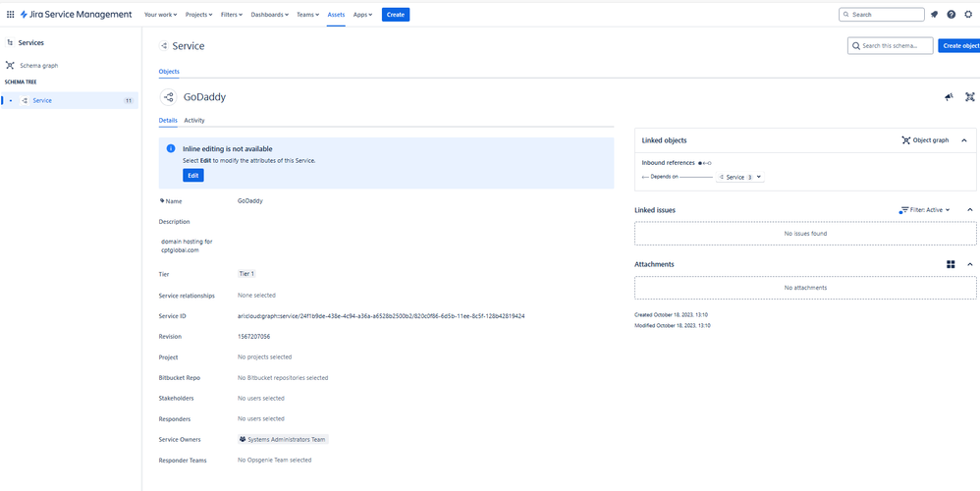
Task: Click the inbound references arrow icon
Action: (705, 162)
